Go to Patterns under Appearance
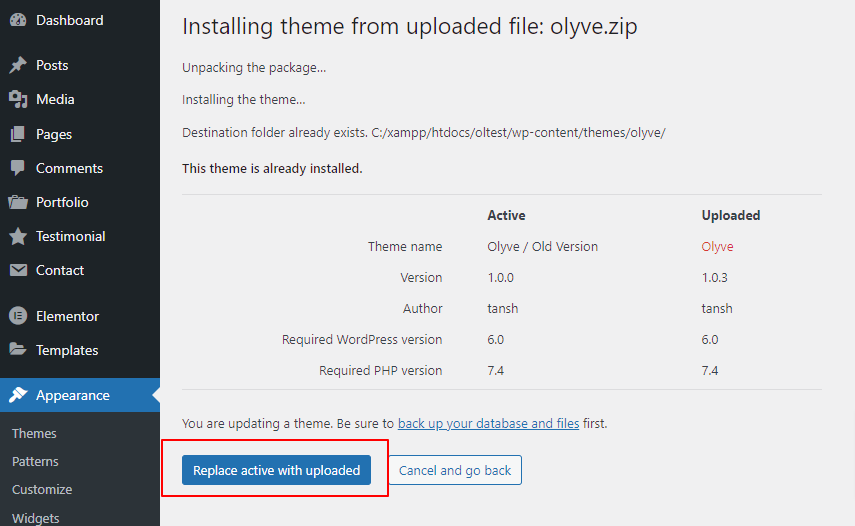This screenshot has height=526, width=855. [x=35, y=461]
